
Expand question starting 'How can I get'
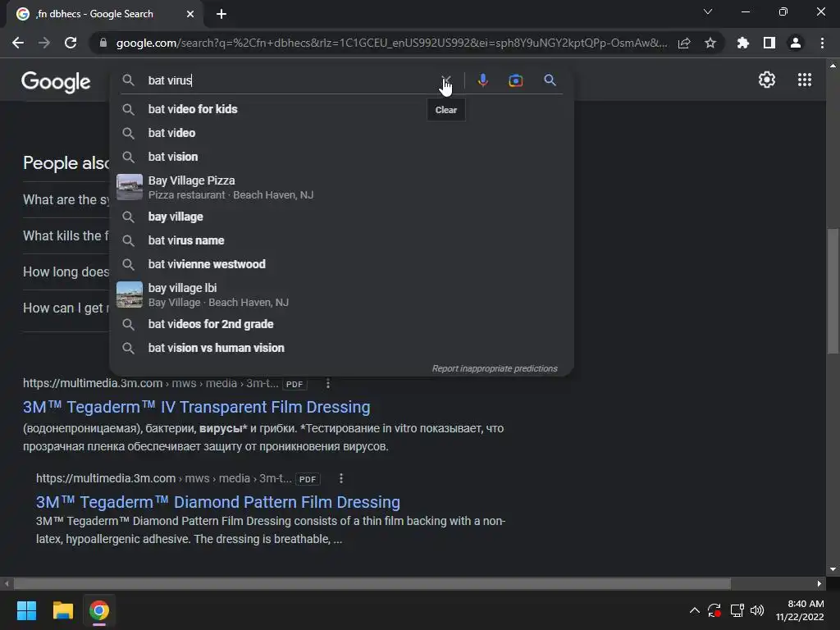click(66, 308)
